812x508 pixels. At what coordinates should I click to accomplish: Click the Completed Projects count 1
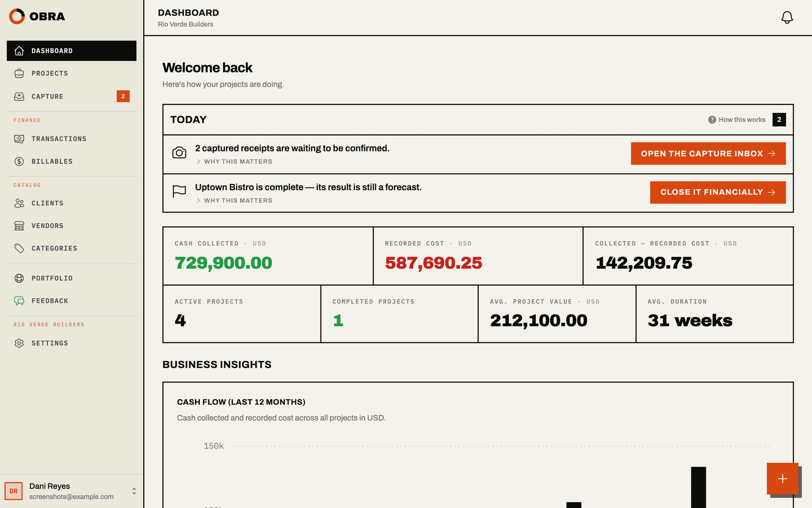338,321
